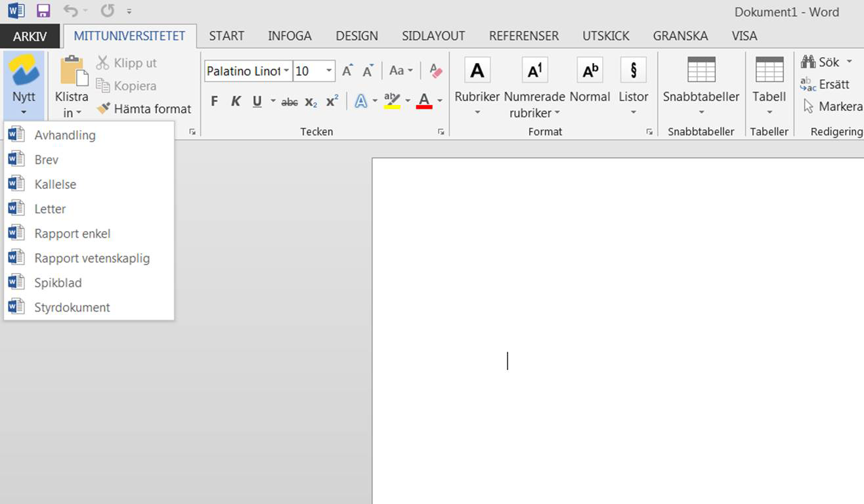
Task: Choose the Avhandling template
Action: tap(89, 135)
